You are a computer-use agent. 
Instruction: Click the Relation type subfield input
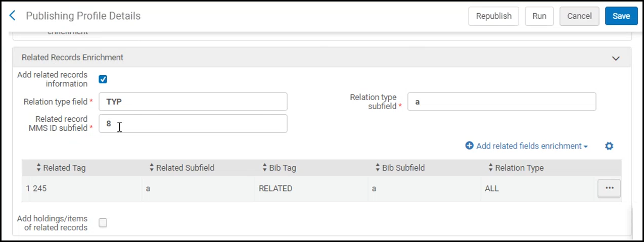pyautogui.click(x=501, y=102)
